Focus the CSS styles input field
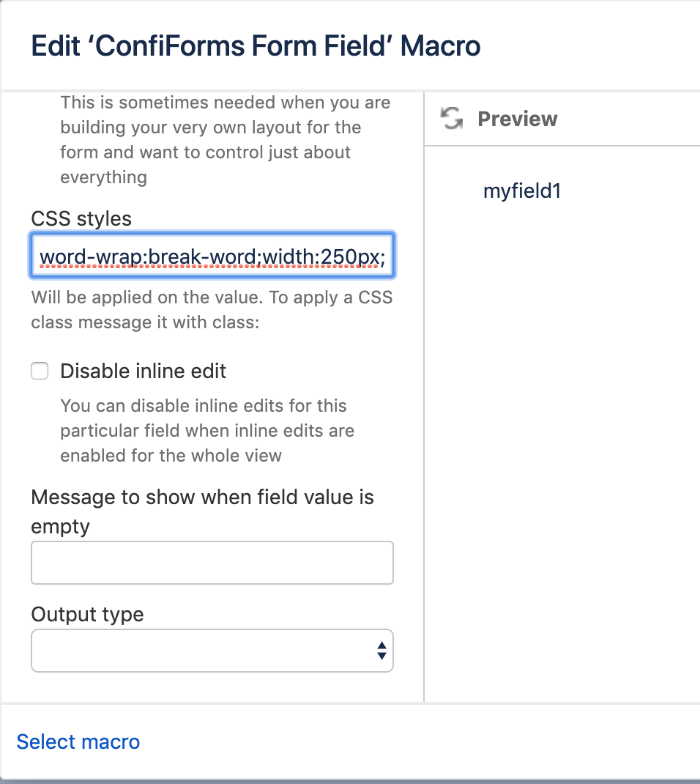 click(212, 256)
